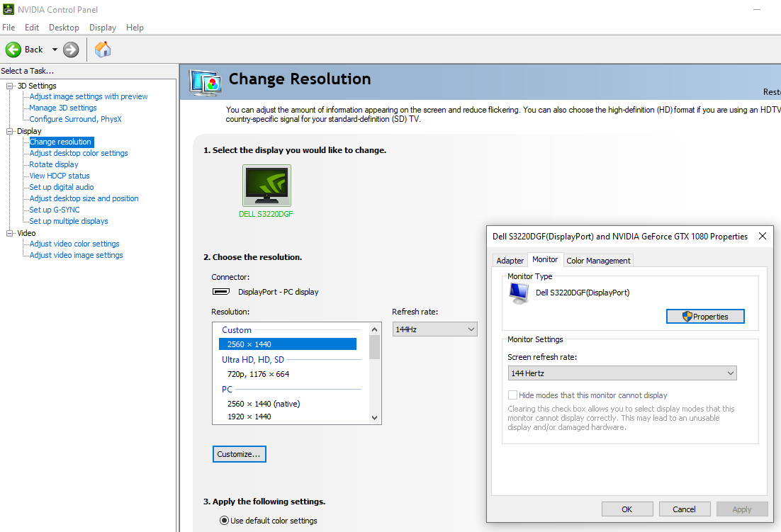Open Set up digital audio
The width and height of the screenshot is (781, 532).
point(61,187)
